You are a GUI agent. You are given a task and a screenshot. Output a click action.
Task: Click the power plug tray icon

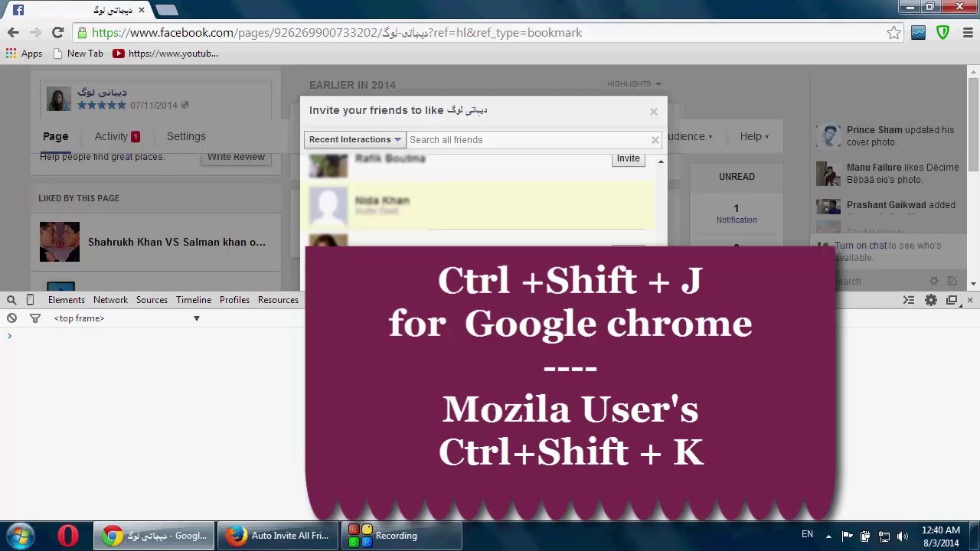click(x=865, y=536)
